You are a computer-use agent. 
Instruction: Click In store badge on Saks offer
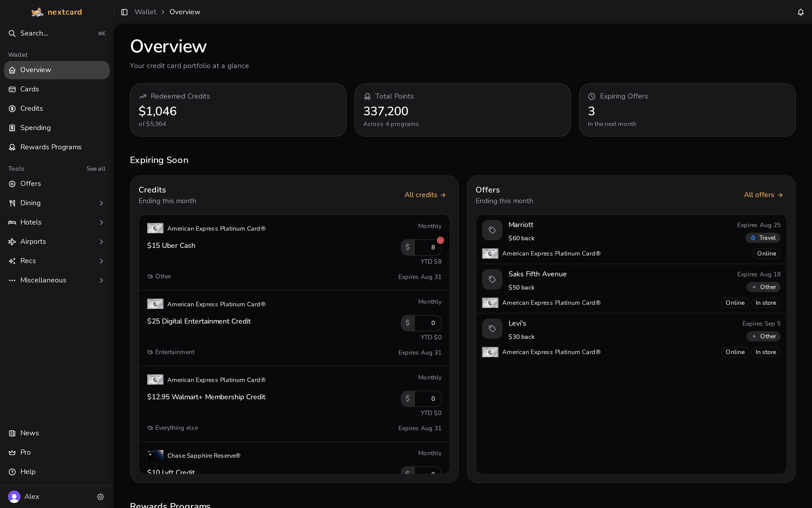click(766, 303)
